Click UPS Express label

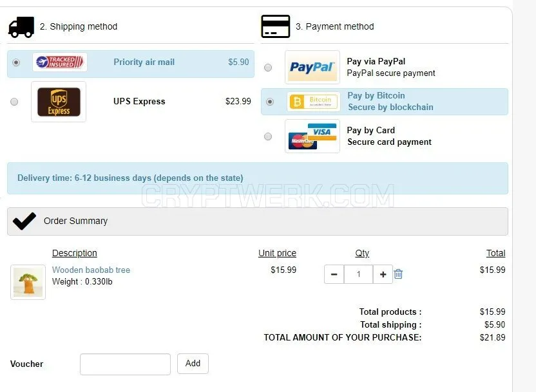(x=139, y=102)
